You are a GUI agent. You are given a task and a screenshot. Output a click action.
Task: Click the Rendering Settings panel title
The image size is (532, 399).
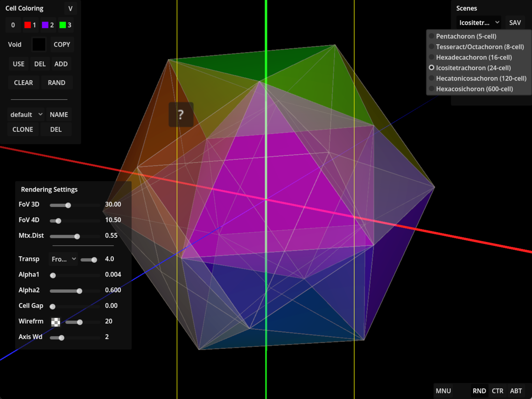point(49,190)
